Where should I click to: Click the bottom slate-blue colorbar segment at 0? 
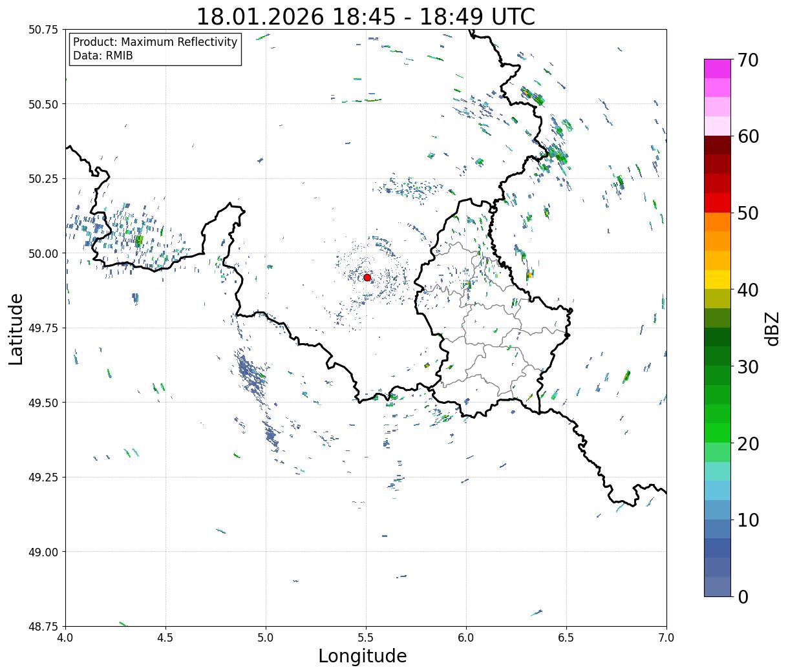click(x=718, y=587)
